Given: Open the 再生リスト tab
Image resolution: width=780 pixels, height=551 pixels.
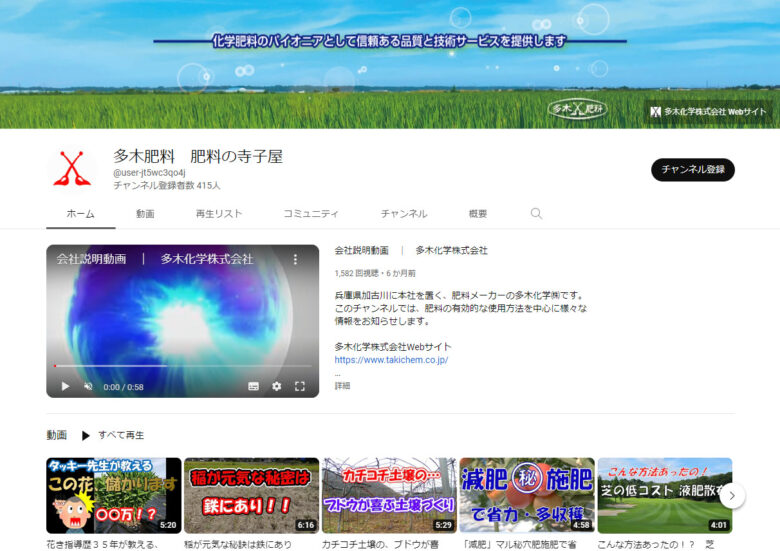Looking at the screenshot, I should (219, 214).
